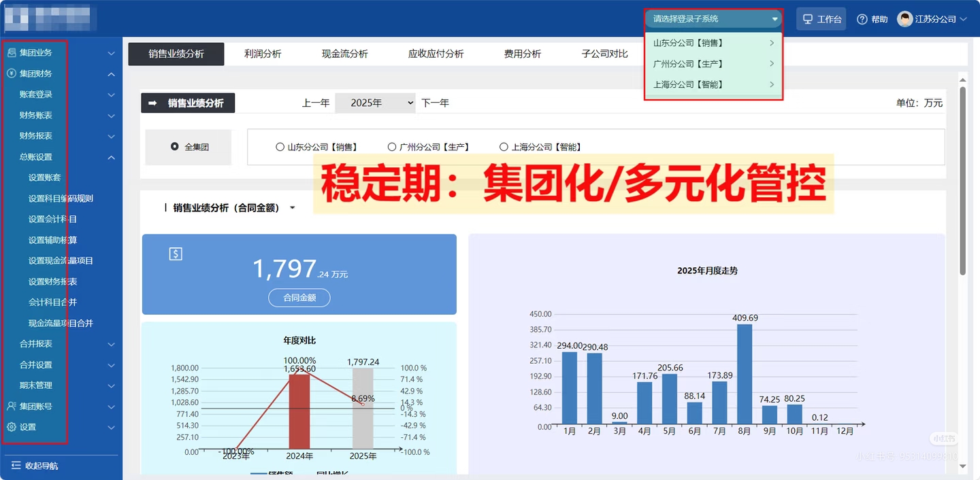The image size is (980, 480).
Task: Open 设置辅助核算 menu item
Action: [x=52, y=240]
